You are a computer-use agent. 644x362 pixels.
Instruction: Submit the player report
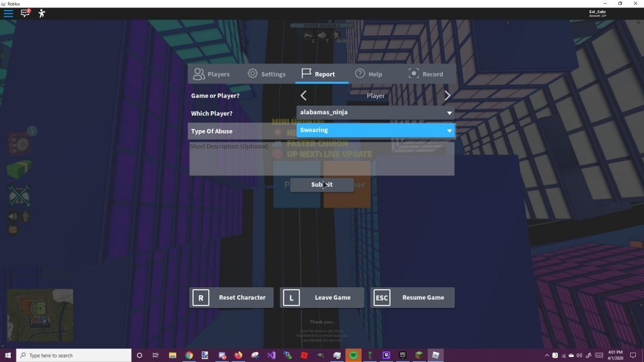pyautogui.click(x=321, y=184)
